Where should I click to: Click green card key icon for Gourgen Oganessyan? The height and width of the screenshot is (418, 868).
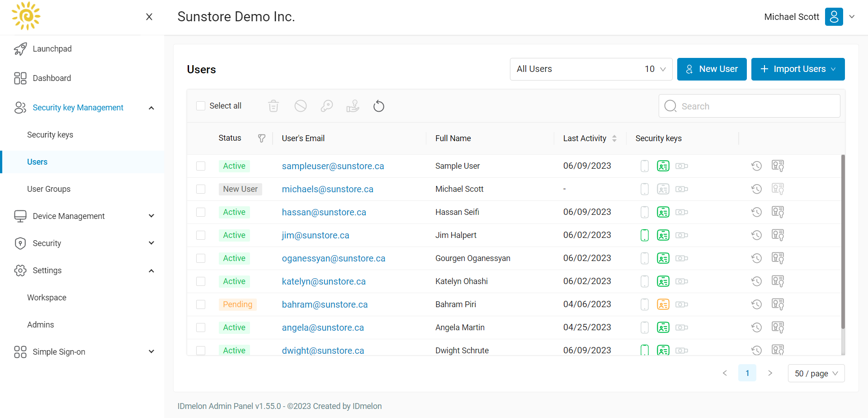(x=663, y=258)
